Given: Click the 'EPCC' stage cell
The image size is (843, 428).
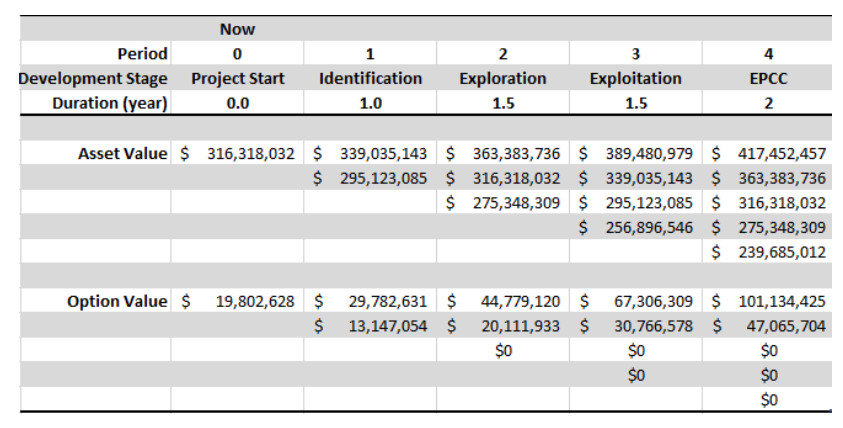Looking at the screenshot, I should tap(768, 78).
